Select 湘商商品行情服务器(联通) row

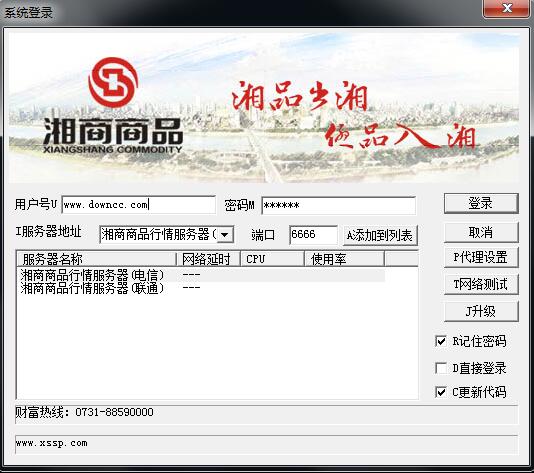[201, 288]
